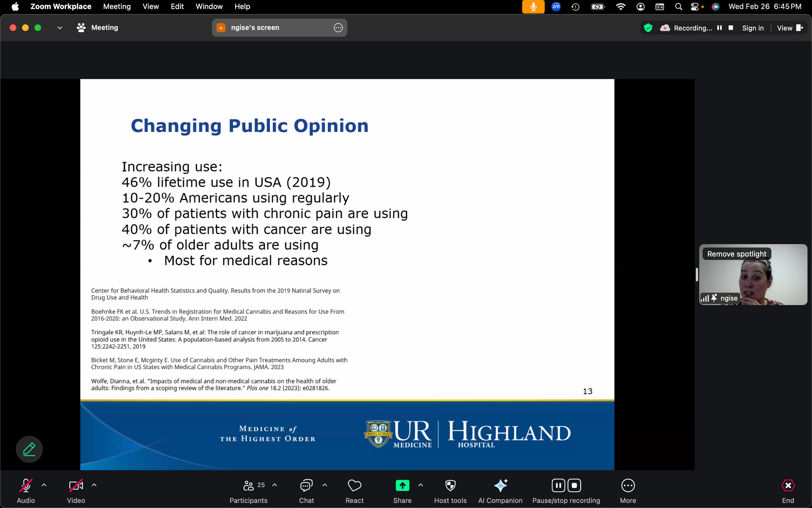The image size is (812, 508).
Task: Open the Chat panel
Action: [306, 486]
